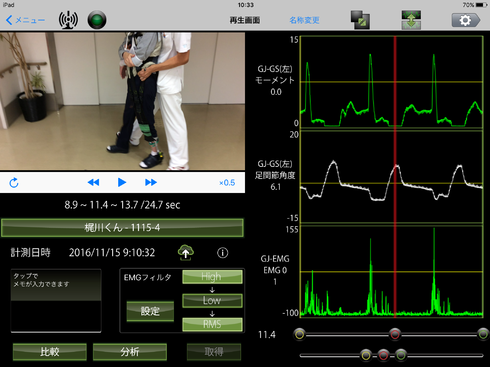The image size is (490, 367).
Task: Tap the GJ-EMG graph
Action: [x=391, y=271]
